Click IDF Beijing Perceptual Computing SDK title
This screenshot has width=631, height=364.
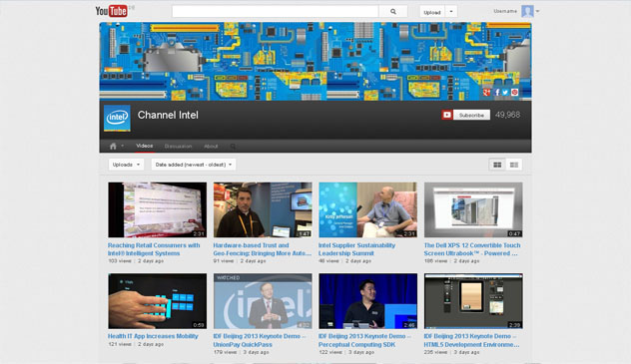(364, 340)
